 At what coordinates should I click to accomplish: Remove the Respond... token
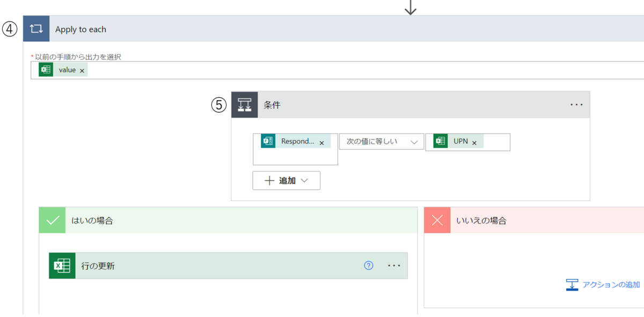click(x=321, y=143)
